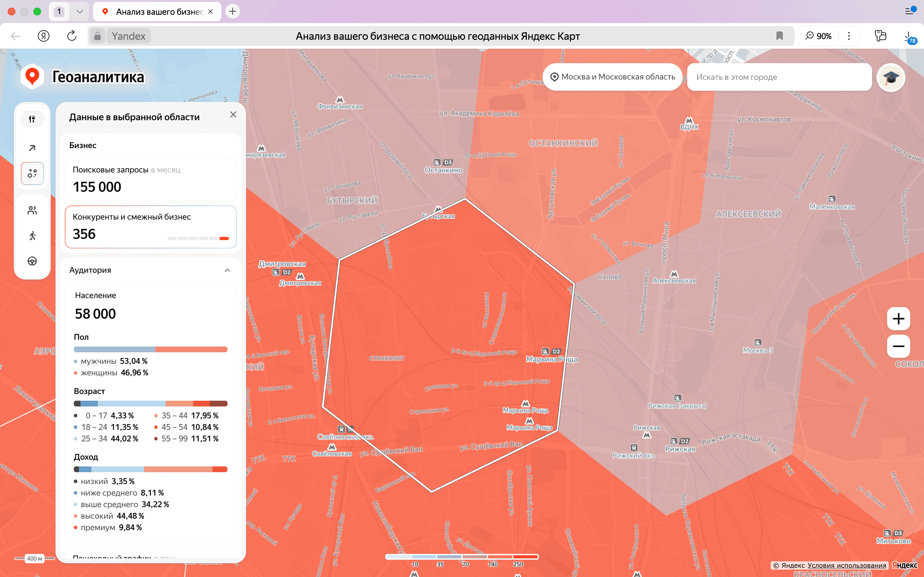Zoom in the map with plus button
Screen dimensions: 924x577
tap(898, 319)
